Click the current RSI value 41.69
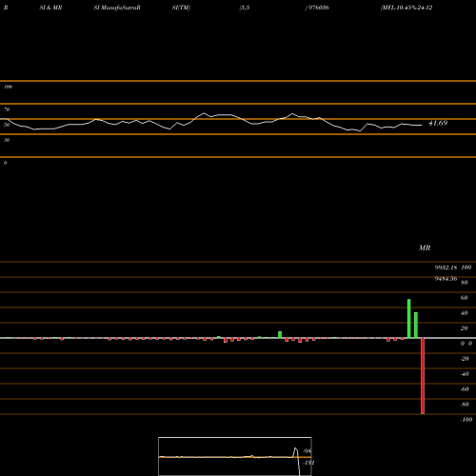The image size is (476, 476). coord(438,123)
